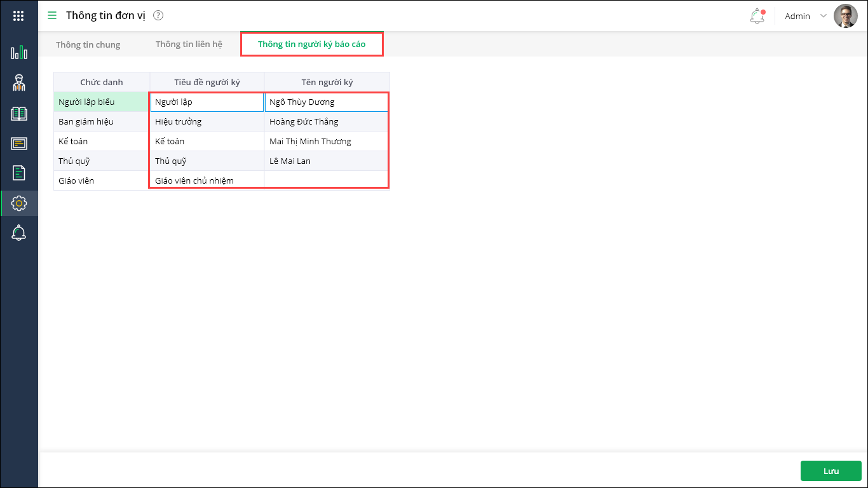The width and height of the screenshot is (868, 488).
Task: Open the bar chart dashboard icon in sidebar
Action: tap(19, 52)
